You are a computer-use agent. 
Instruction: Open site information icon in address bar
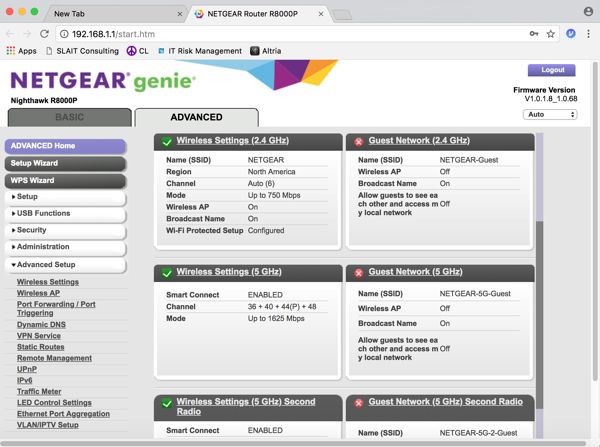(64, 34)
